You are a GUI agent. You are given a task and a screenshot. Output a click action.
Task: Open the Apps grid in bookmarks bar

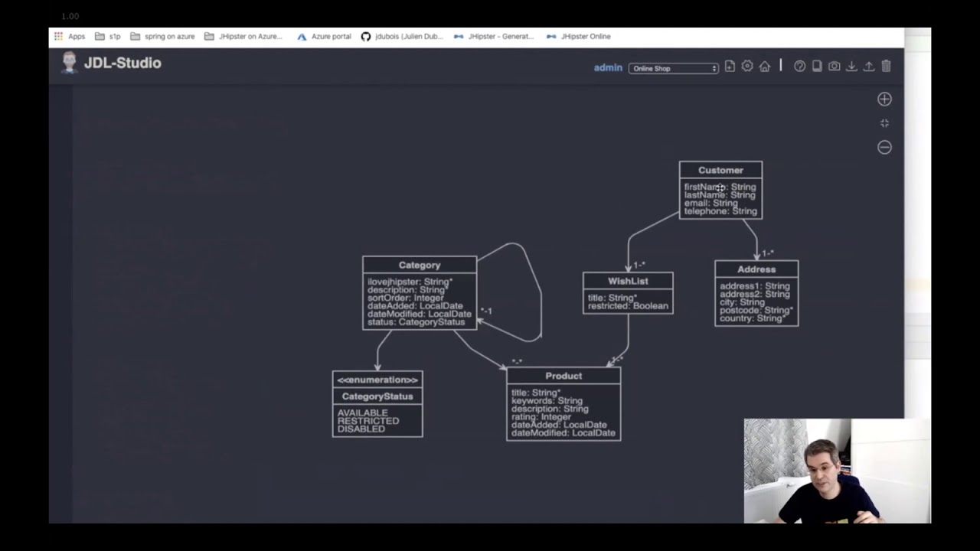70,36
